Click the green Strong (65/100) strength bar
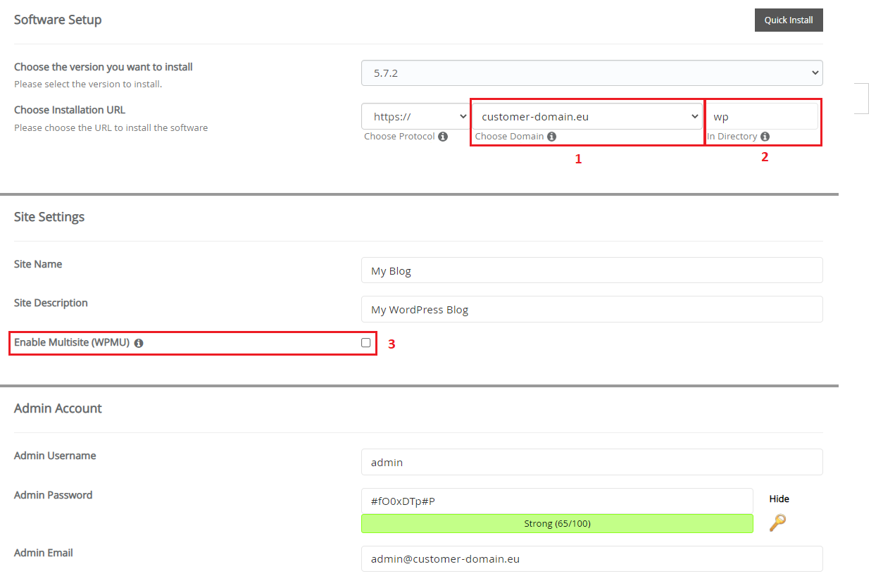Image resolution: width=883 pixels, height=588 pixels. tap(556, 524)
